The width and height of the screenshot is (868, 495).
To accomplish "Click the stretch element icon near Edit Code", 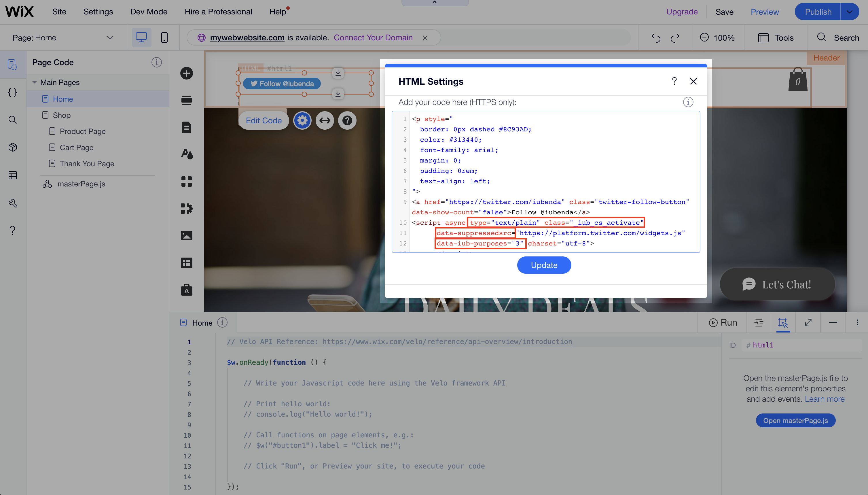I will pos(325,120).
